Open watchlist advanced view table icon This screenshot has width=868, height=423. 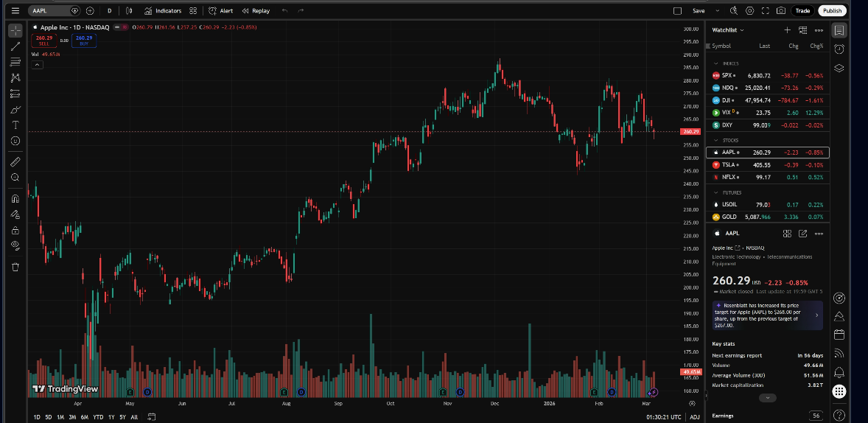(802, 30)
